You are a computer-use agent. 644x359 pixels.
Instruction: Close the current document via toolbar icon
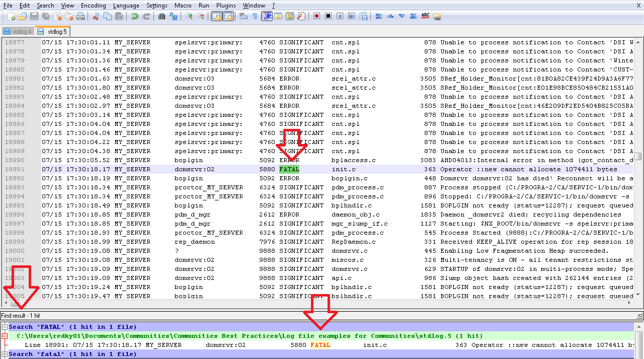click(x=57, y=16)
